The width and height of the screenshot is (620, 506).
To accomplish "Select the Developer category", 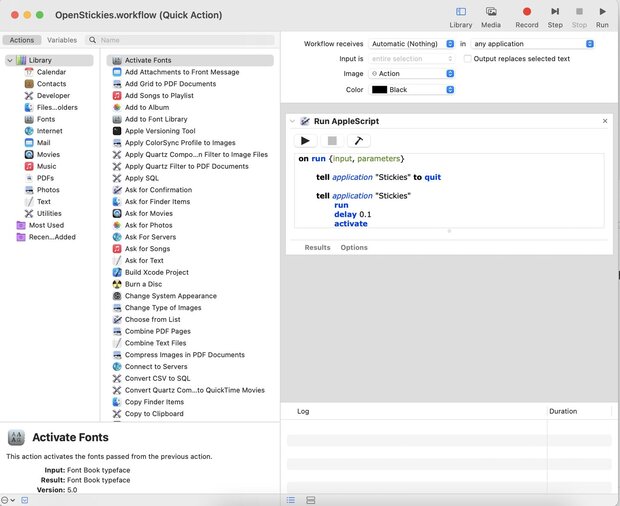I will [x=53, y=96].
